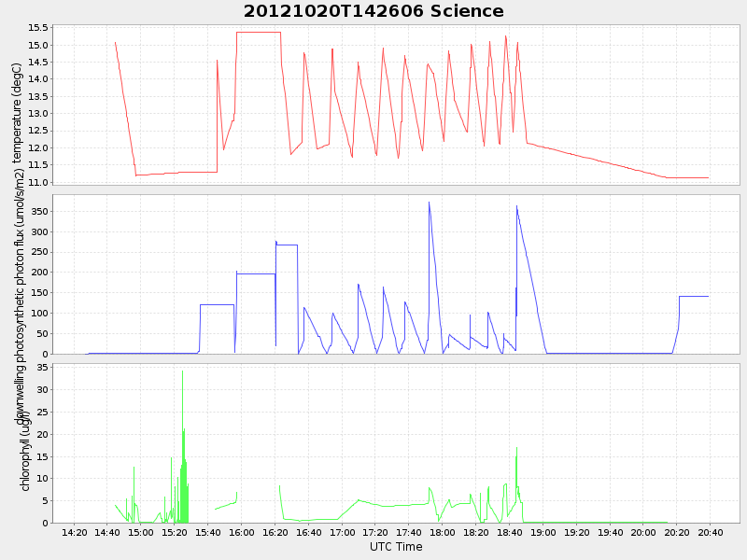The width and height of the screenshot is (747, 560).
Task: Click the 350 photon flux tick label
Action: (x=40, y=212)
